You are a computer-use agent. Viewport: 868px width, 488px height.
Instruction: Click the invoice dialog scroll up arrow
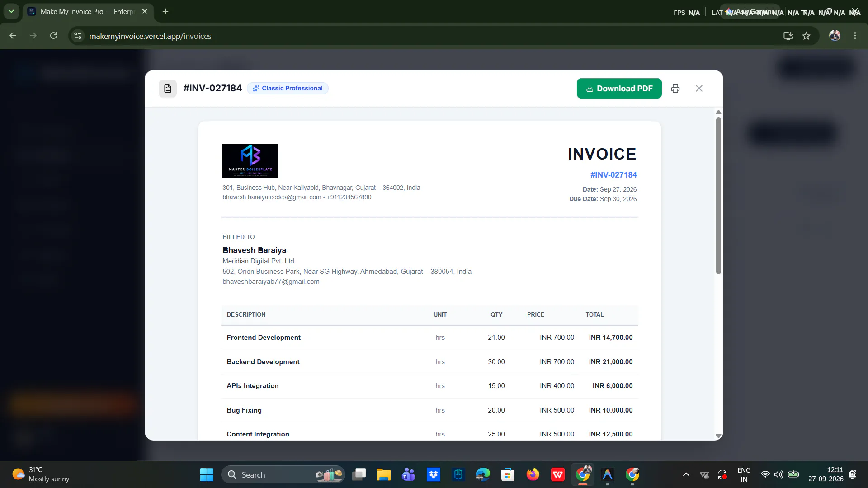tap(718, 112)
